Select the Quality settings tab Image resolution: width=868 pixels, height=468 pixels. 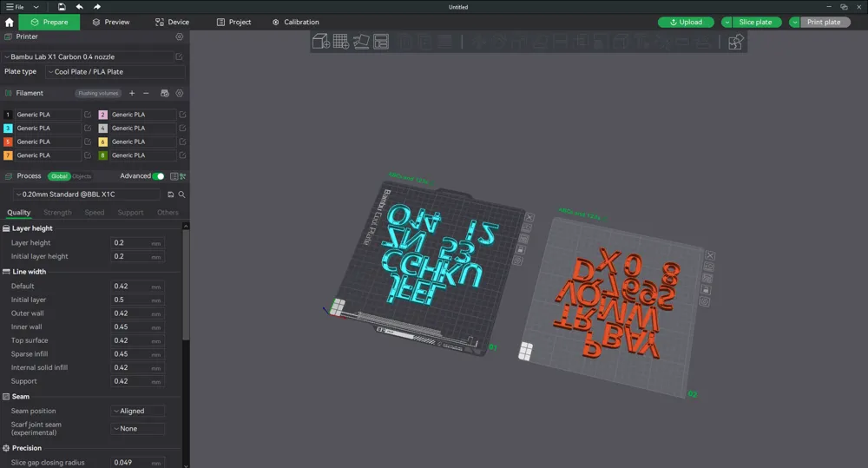tap(19, 213)
